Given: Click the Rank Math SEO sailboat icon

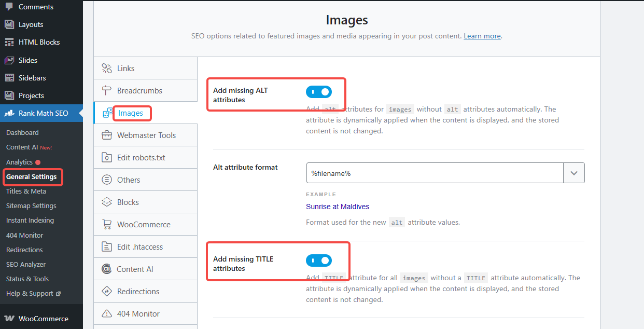Looking at the screenshot, I should coord(9,113).
